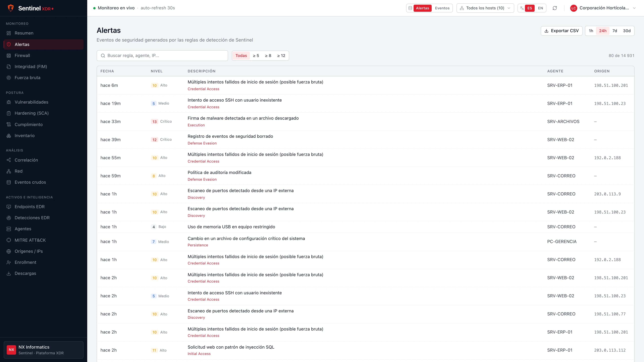Open the Todos los hosts (10) dropdown

click(485, 8)
